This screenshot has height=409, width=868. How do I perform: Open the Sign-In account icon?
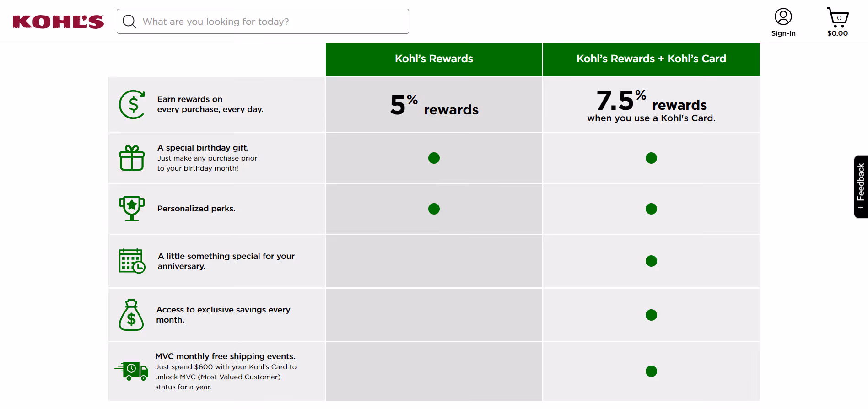tap(783, 17)
